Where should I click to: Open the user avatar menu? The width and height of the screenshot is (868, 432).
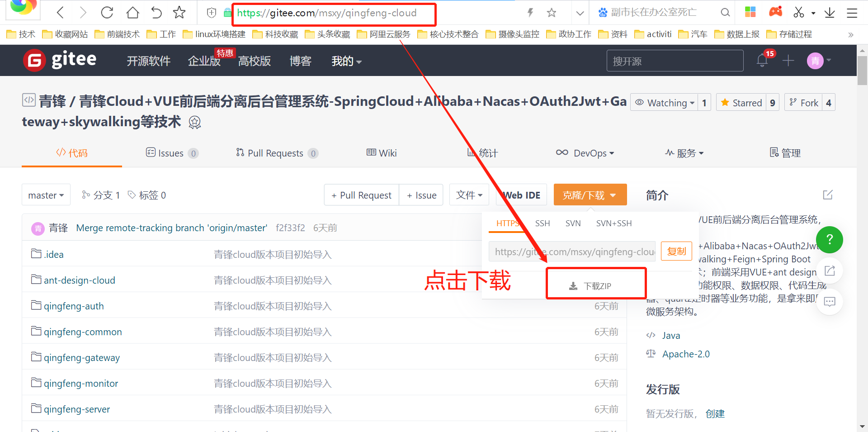(x=819, y=61)
